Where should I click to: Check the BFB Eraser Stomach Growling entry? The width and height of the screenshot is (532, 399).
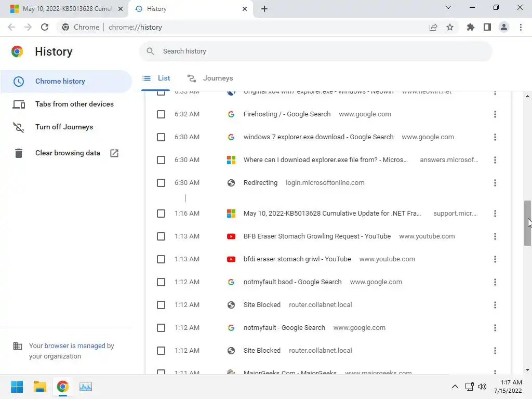[161, 236]
